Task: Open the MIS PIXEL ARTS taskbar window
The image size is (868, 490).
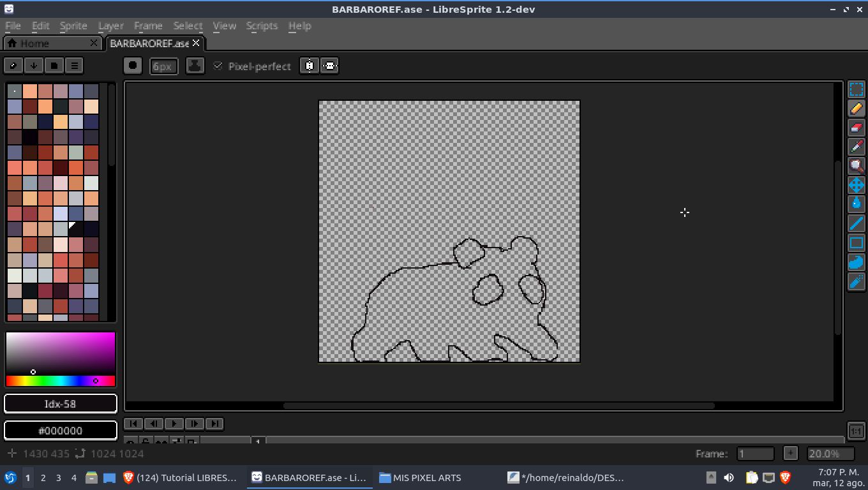Action: click(x=419, y=477)
